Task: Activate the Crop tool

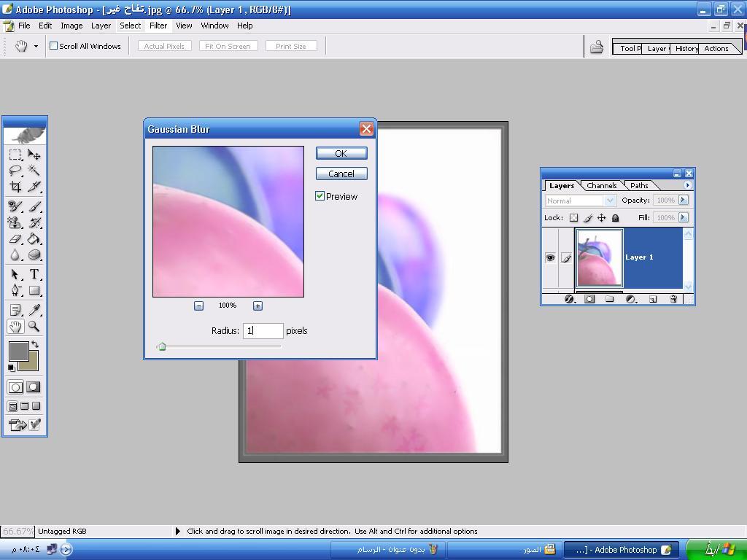Action: 15,187
